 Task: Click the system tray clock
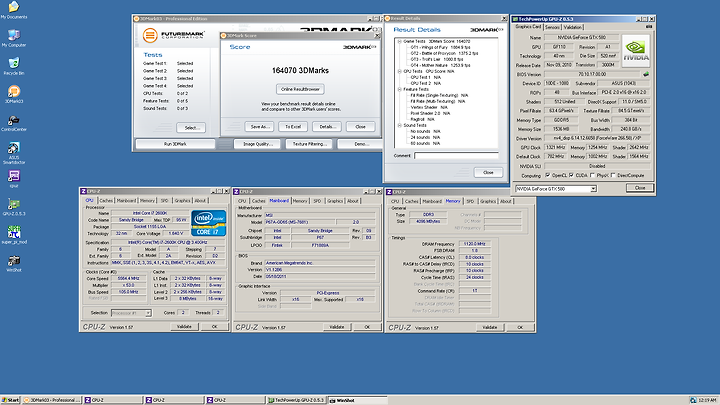point(707,400)
